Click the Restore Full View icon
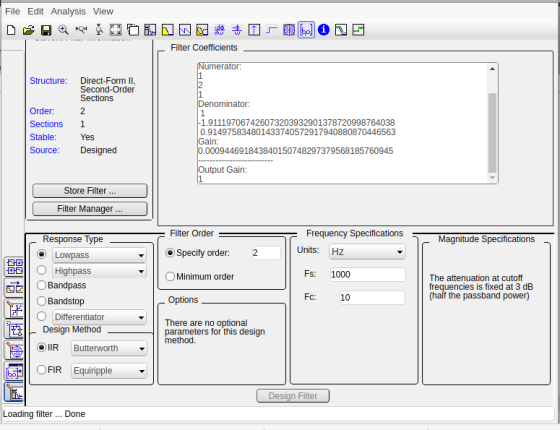Image resolution: width=560 pixels, height=430 pixels. pyautogui.click(x=116, y=30)
